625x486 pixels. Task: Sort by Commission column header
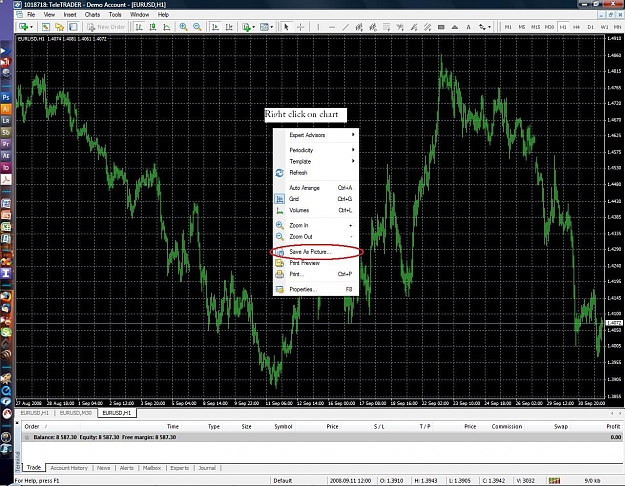506,427
